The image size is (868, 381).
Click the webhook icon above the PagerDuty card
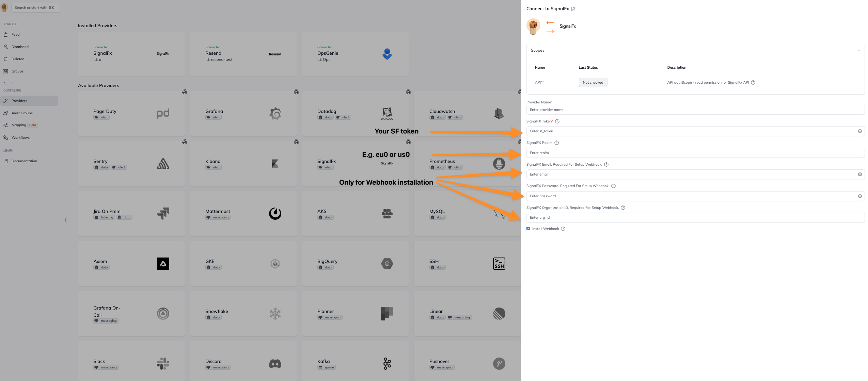[185, 92]
